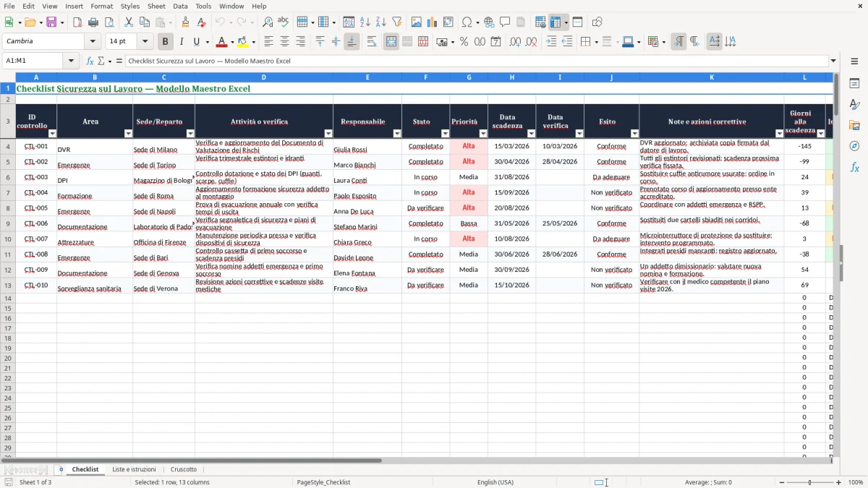Open the font name dropdown
868x488 pixels.
click(93, 42)
